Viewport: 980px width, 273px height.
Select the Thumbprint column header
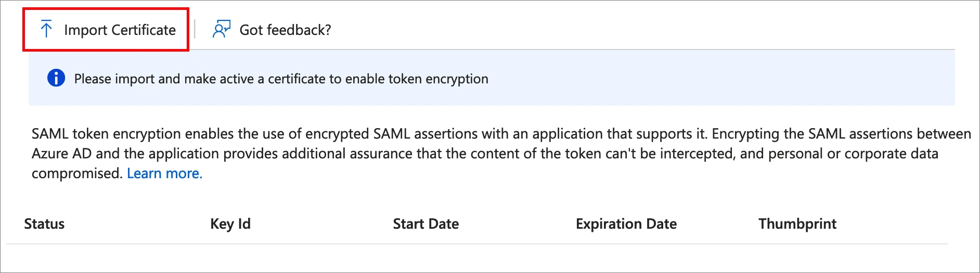coord(797,224)
